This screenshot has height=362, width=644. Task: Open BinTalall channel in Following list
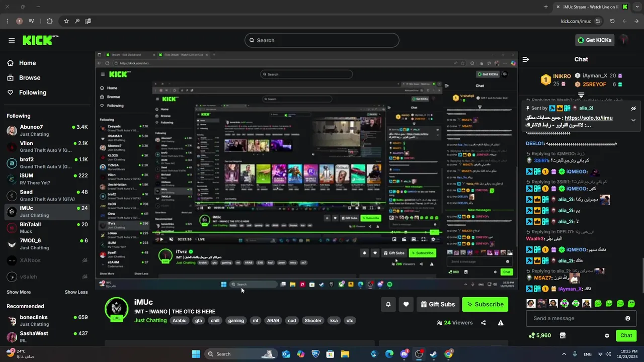(x=47, y=228)
